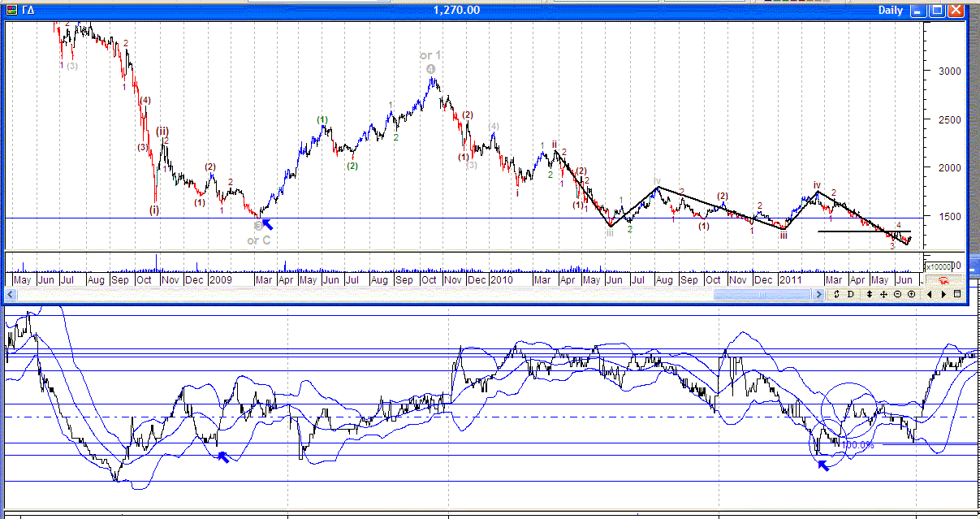
Task: Click the x10000 volume scale label
Action: click(x=939, y=266)
